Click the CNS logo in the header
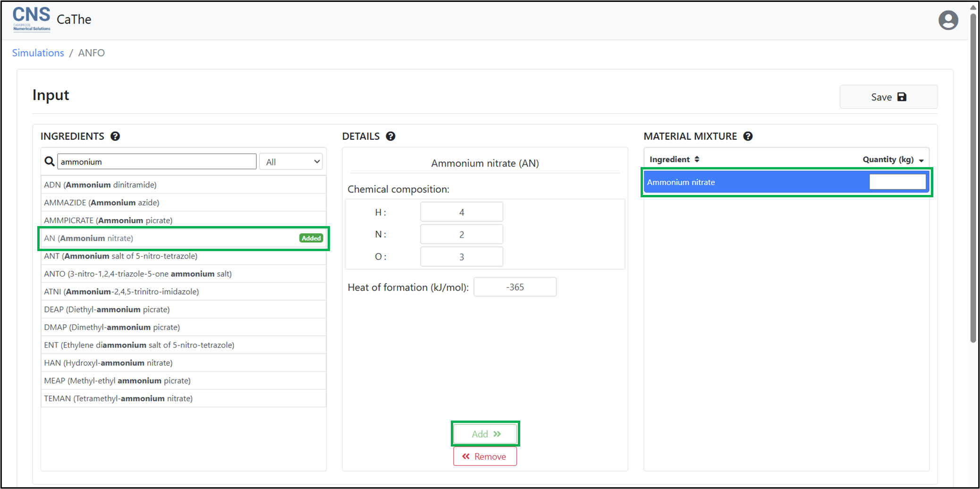Screen dimensions: 980x489 click(x=31, y=19)
